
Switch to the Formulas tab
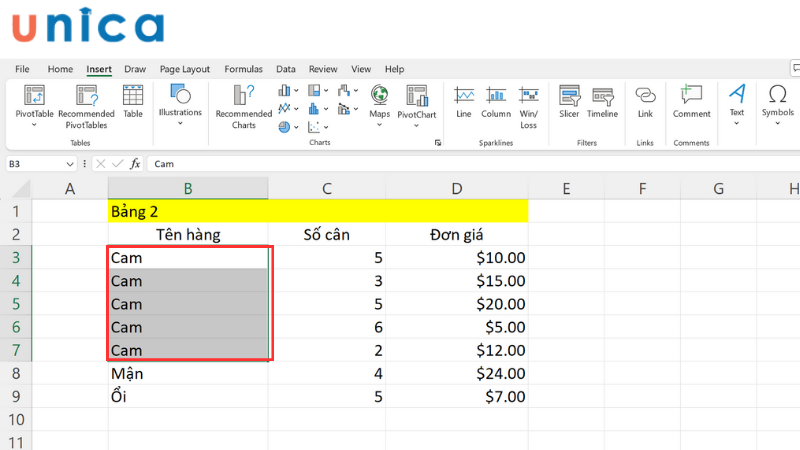click(x=243, y=69)
